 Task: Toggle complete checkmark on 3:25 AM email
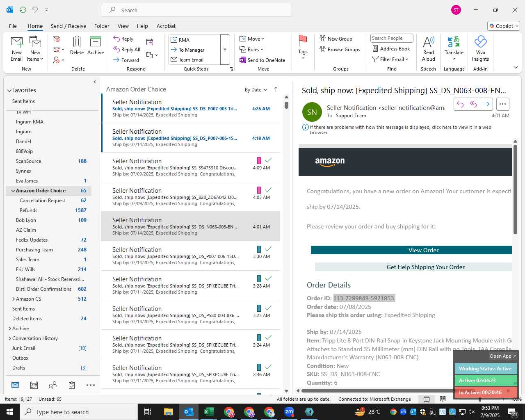click(268, 308)
